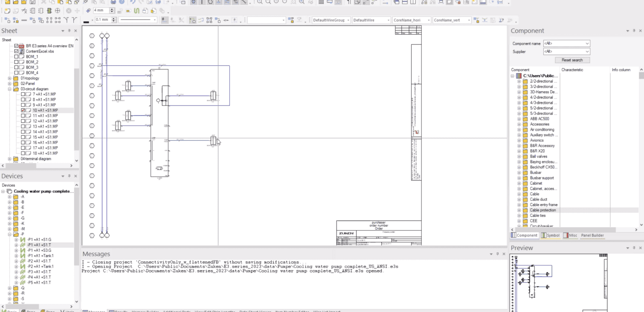
Task: Close the Devices panel
Action: click(x=75, y=176)
